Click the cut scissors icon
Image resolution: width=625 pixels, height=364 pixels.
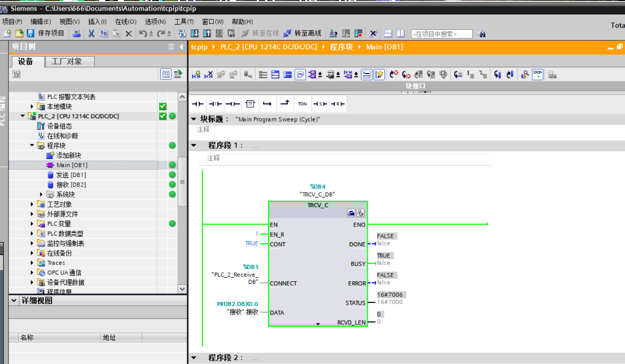(91, 33)
